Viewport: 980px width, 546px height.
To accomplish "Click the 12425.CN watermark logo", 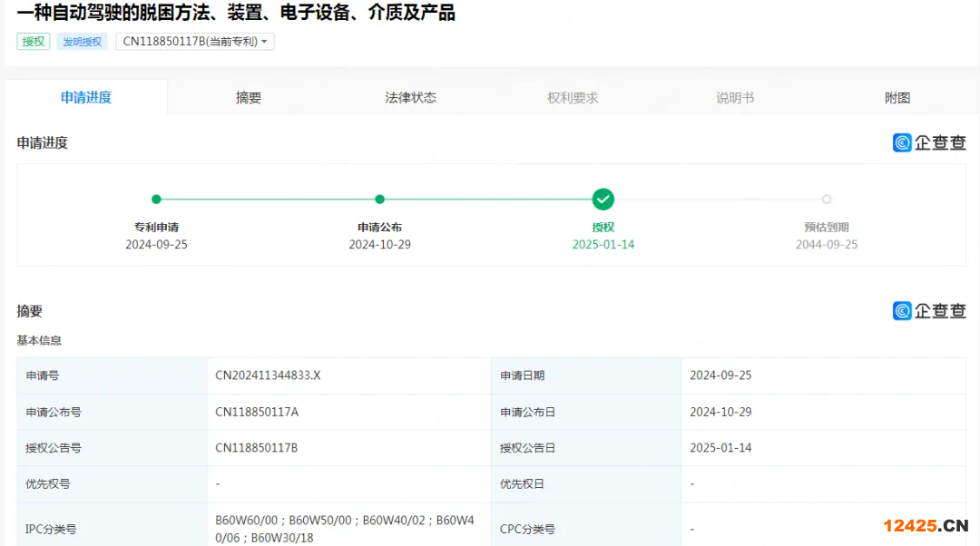I will 926,525.
